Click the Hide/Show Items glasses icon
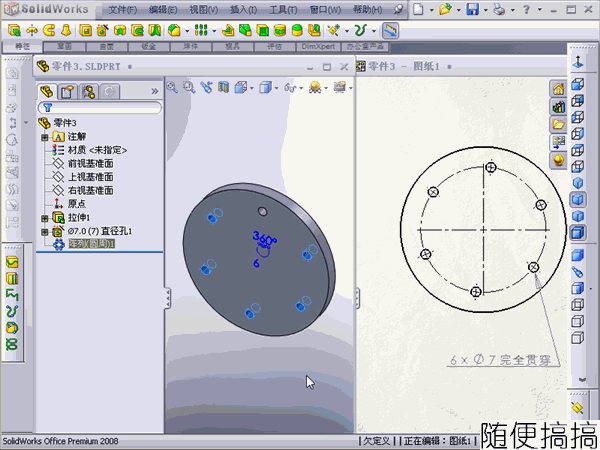600x450 pixels. [290, 88]
